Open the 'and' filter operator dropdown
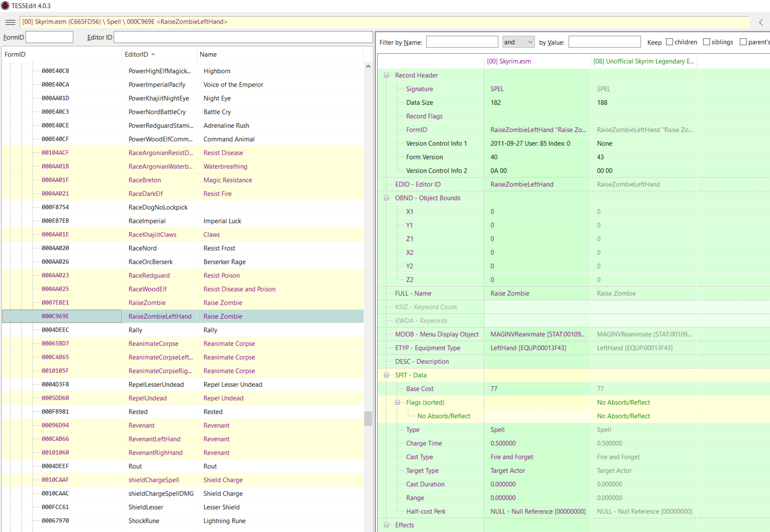Screen dimensions: 770x532 [x=518, y=42]
